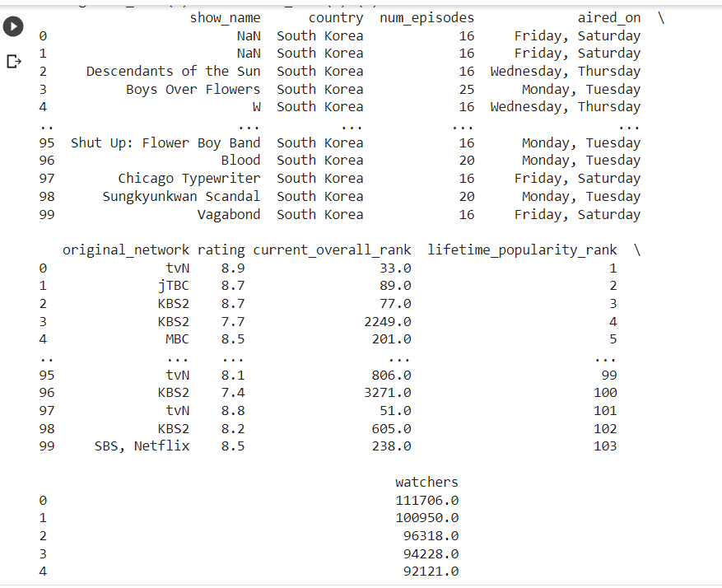Select popularity rank value 100
Viewport: 722px width, 588px height.
pyautogui.click(x=605, y=393)
